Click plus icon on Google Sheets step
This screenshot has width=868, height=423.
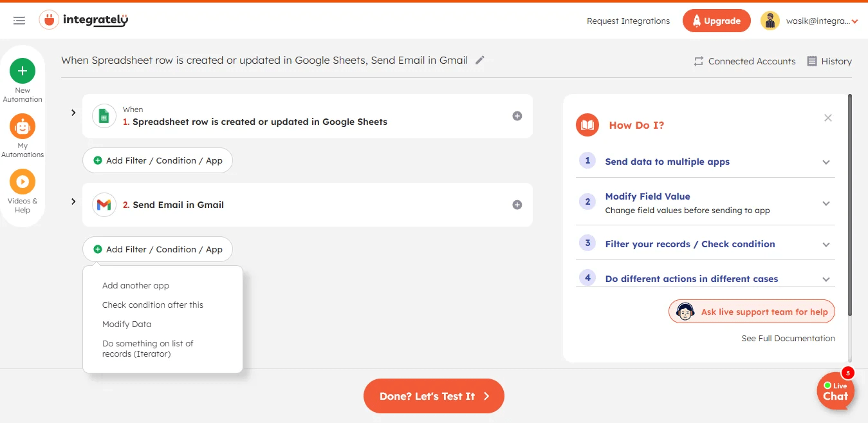pos(517,116)
